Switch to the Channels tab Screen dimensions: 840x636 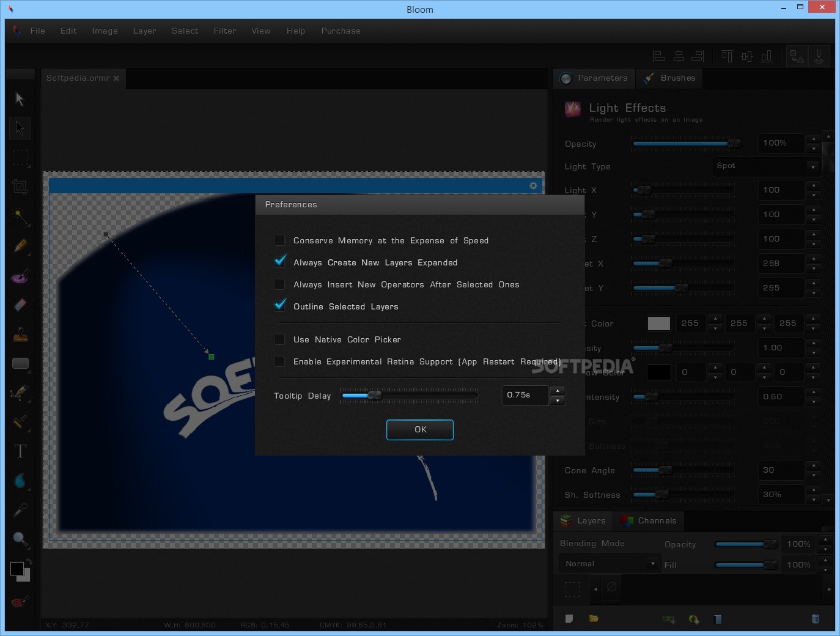[x=649, y=520]
